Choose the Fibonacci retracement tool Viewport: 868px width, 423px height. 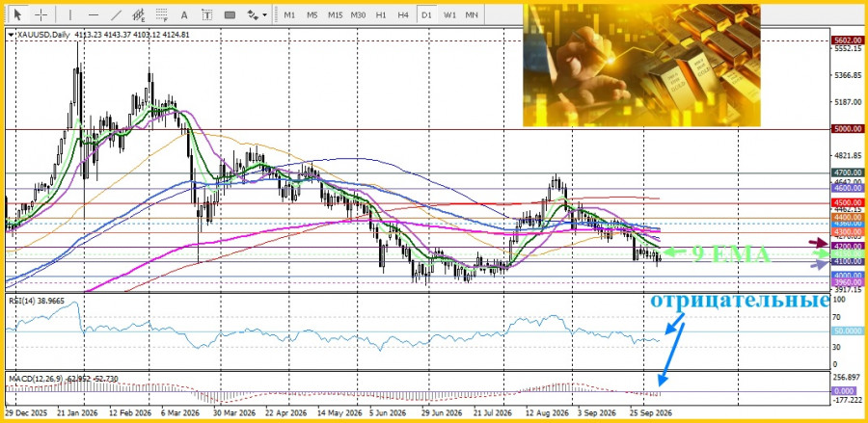click(x=162, y=14)
